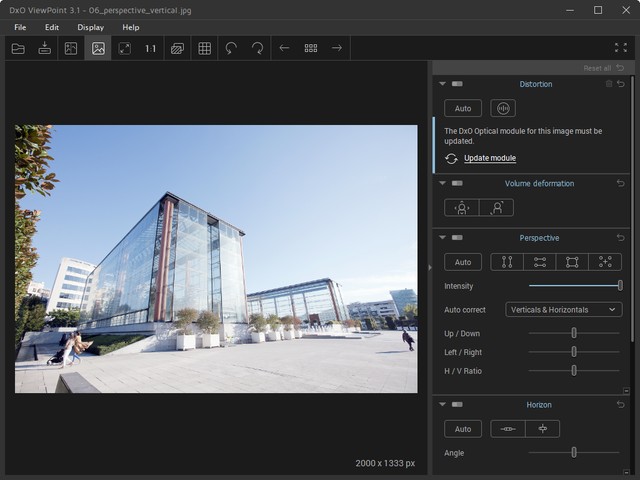
Task: Rotate image right with clockwise arrow
Action: [x=258, y=48]
